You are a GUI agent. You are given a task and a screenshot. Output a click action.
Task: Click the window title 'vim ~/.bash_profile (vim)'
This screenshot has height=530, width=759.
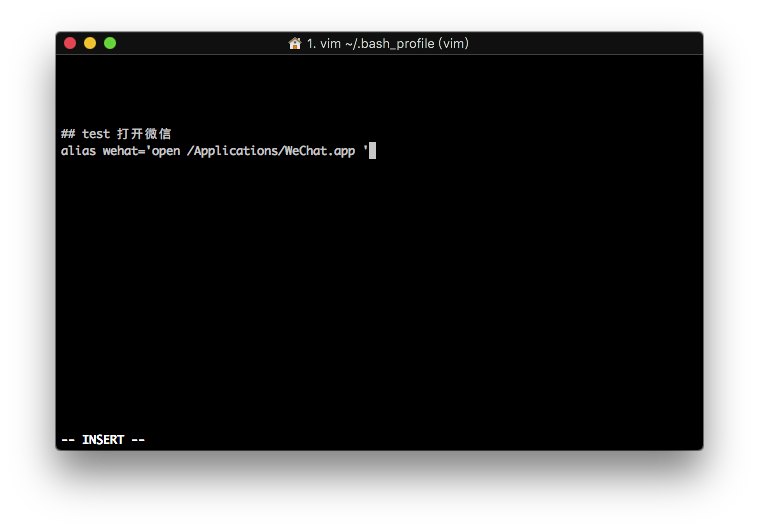(x=387, y=44)
